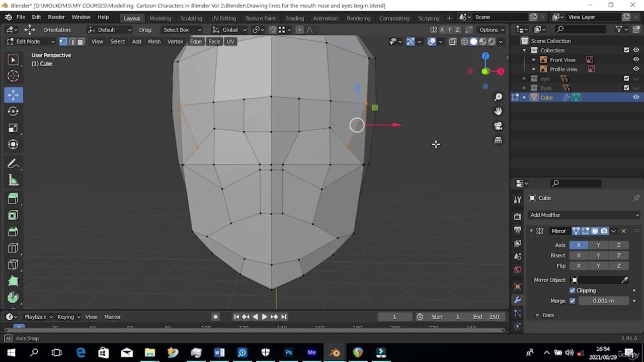Hide the Cube object with its eye icon

636,98
